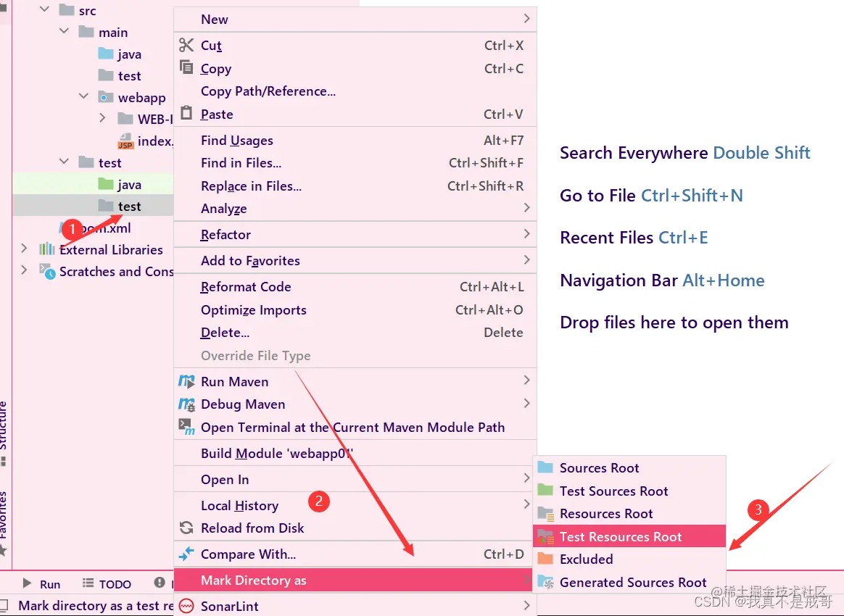
Task: Click the Cut scissors icon
Action: pyautogui.click(x=186, y=45)
